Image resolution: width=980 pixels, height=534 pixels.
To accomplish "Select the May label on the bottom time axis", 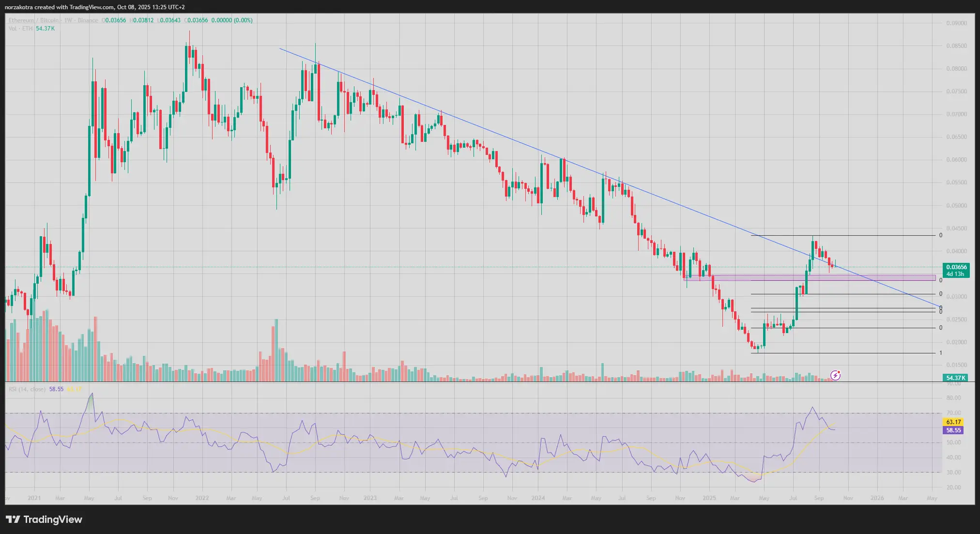I will point(932,498).
